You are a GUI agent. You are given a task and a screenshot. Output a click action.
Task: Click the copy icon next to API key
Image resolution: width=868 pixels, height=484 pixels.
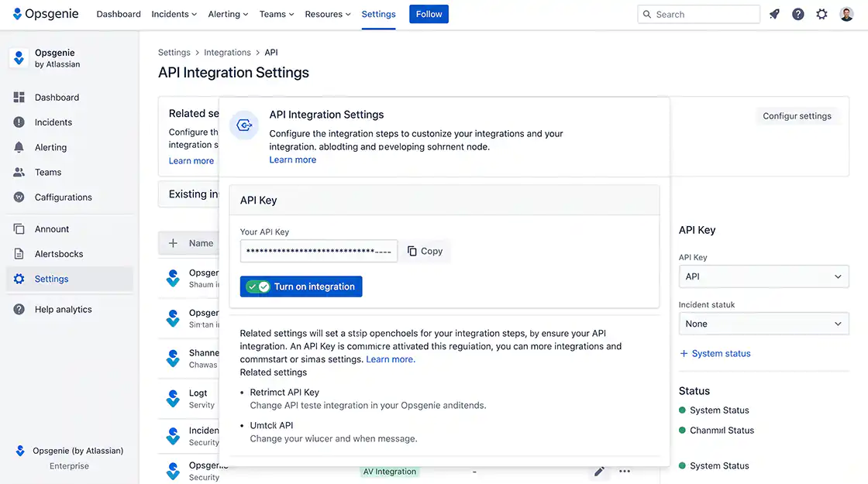click(412, 251)
